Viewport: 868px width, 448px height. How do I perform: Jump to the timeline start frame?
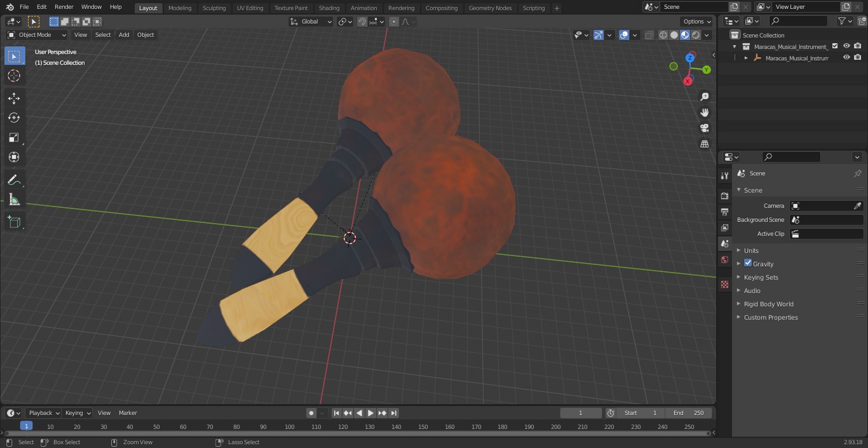(337, 413)
